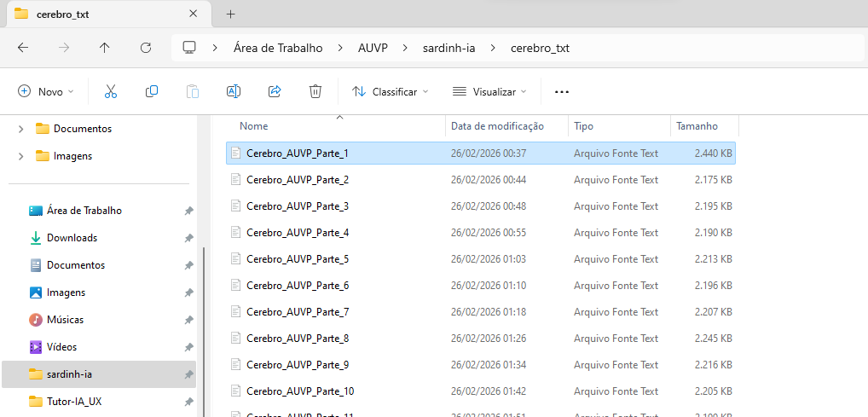Click the Share icon in toolbar
This screenshot has height=417, width=868.
[x=275, y=91]
